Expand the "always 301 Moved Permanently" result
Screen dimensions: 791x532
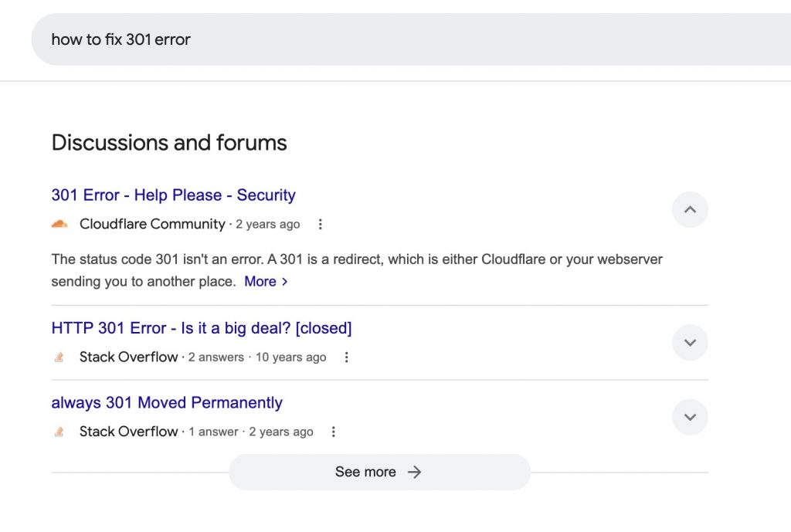click(690, 418)
